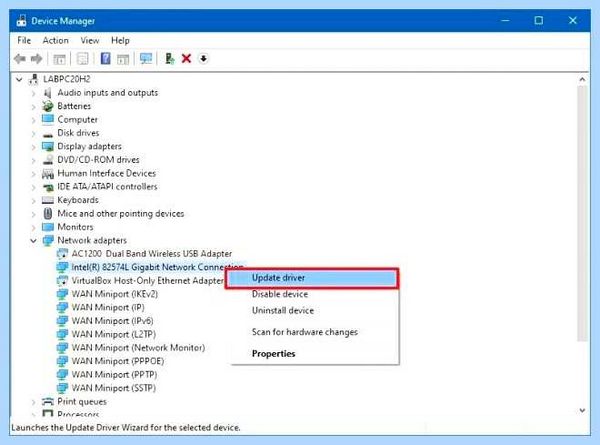Select WAN Miniport (Network Monitor)
600x445 pixels.
(x=138, y=347)
